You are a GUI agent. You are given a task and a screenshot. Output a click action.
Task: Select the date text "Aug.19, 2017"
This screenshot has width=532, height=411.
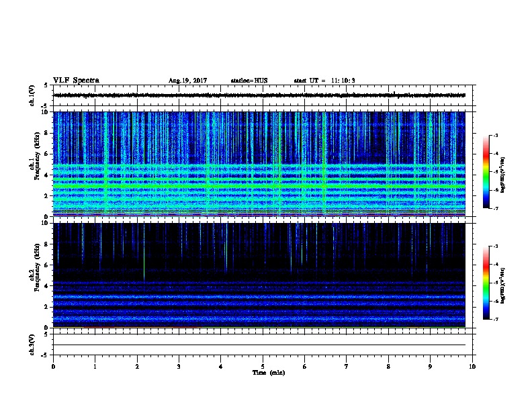pos(187,81)
